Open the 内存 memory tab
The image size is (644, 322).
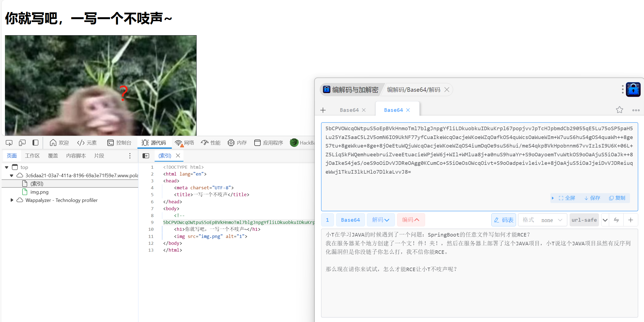tap(237, 143)
